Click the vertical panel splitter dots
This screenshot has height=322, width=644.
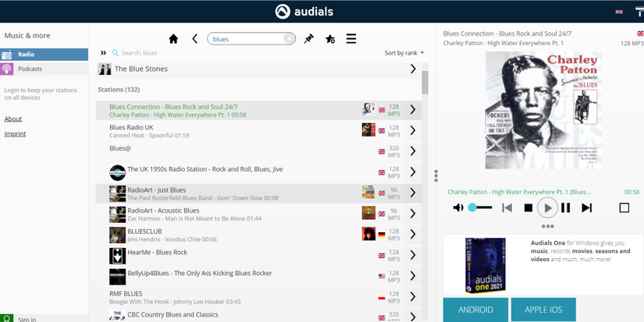click(x=436, y=175)
